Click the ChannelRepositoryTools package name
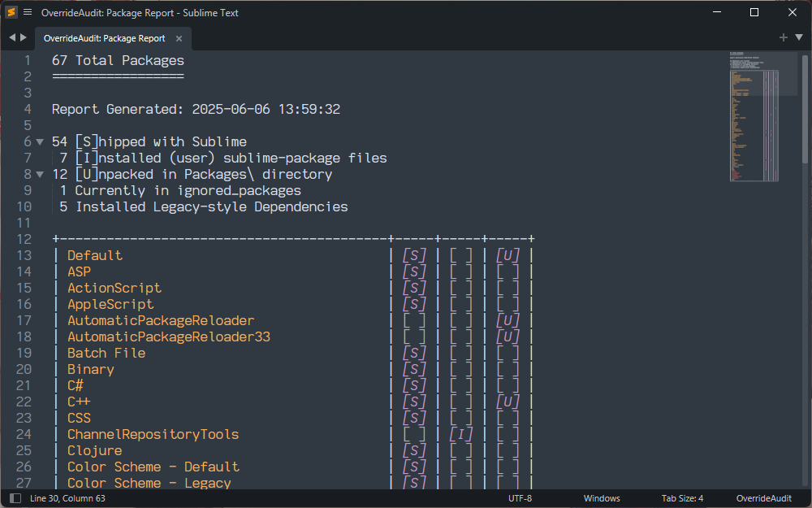The height and width of the screenshot is (508, 812). (153, 434)
